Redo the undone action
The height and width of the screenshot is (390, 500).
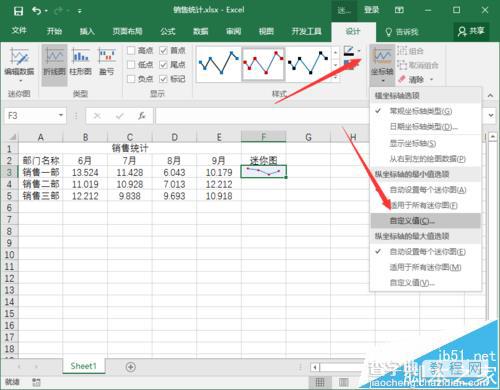click(x=58, y=11)
